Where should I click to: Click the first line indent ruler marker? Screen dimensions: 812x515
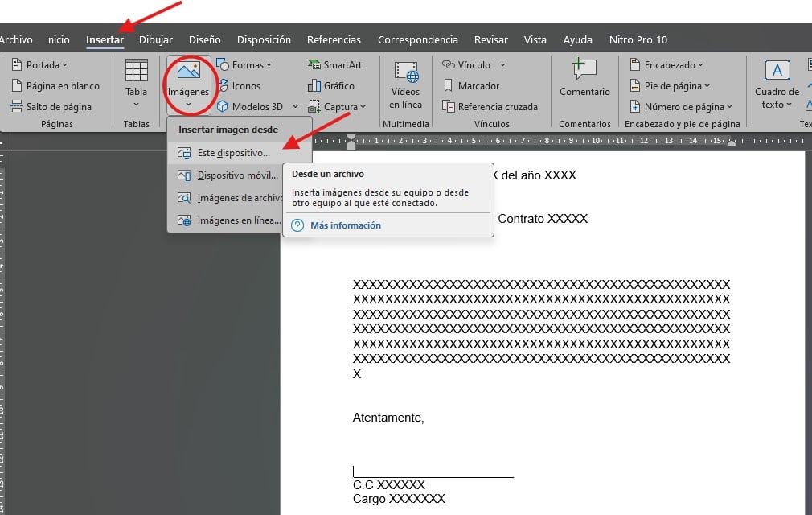tap(351, 138)
